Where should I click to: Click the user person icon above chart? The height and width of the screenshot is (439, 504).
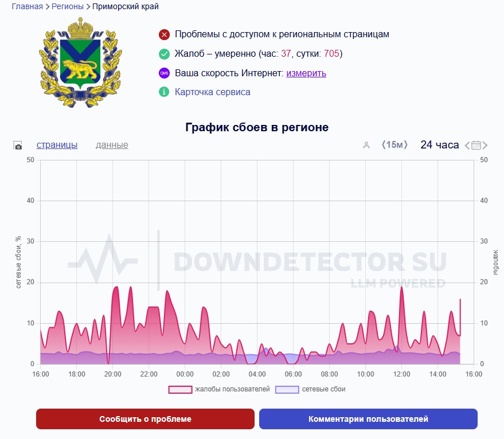coord(366,146)
